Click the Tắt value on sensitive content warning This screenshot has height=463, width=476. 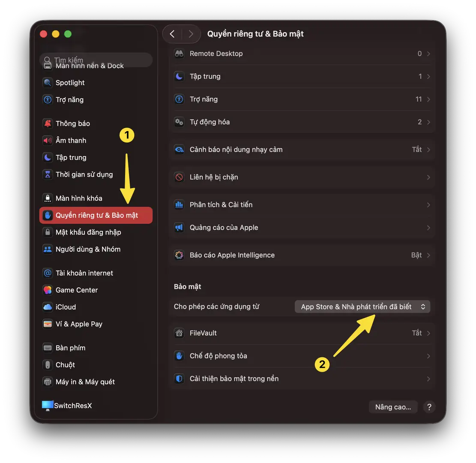coord(417,150)
